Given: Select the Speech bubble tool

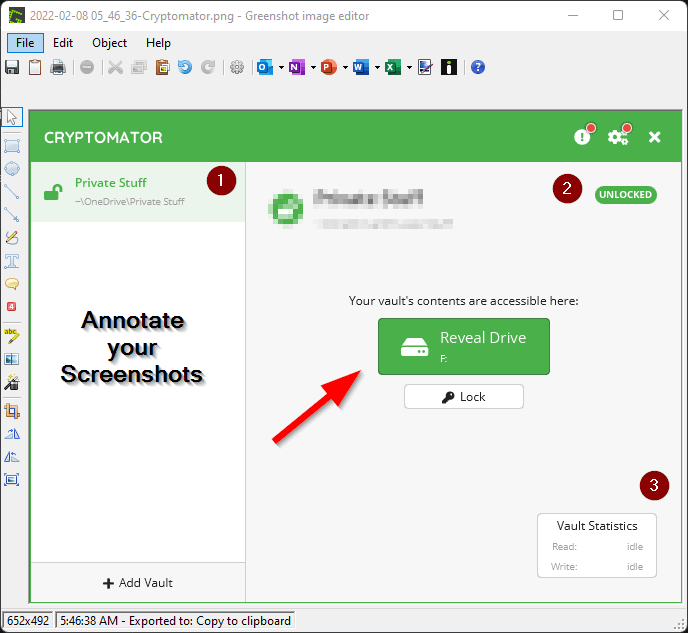Looking at the screenshot, I should [x=12, y=284].
